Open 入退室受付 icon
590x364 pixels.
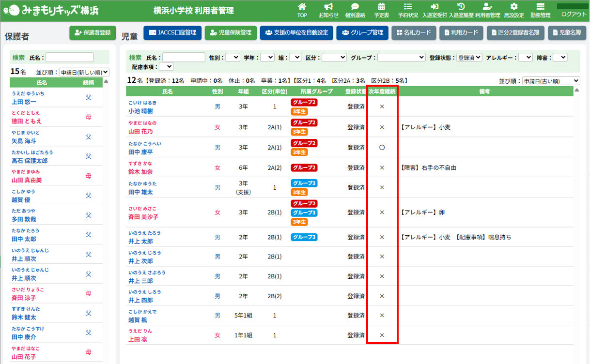[435, 7]
